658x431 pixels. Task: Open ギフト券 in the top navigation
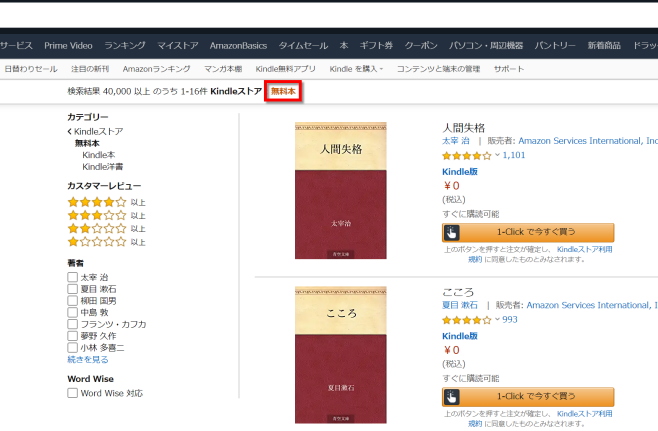pyautogui.click(x=376, y=46)
